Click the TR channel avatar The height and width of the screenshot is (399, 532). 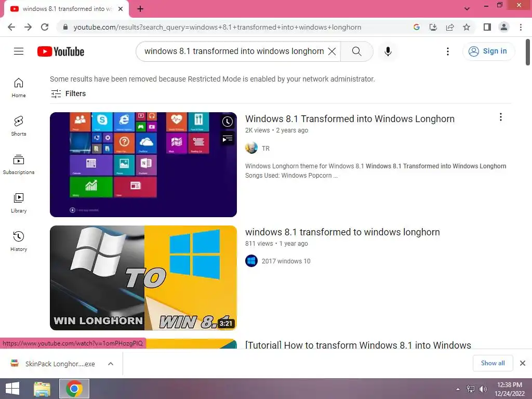click(251, 148)
